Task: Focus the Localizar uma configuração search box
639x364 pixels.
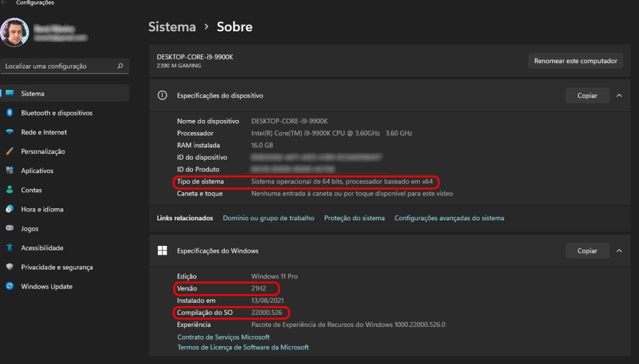Action: (x=65, y=66)
